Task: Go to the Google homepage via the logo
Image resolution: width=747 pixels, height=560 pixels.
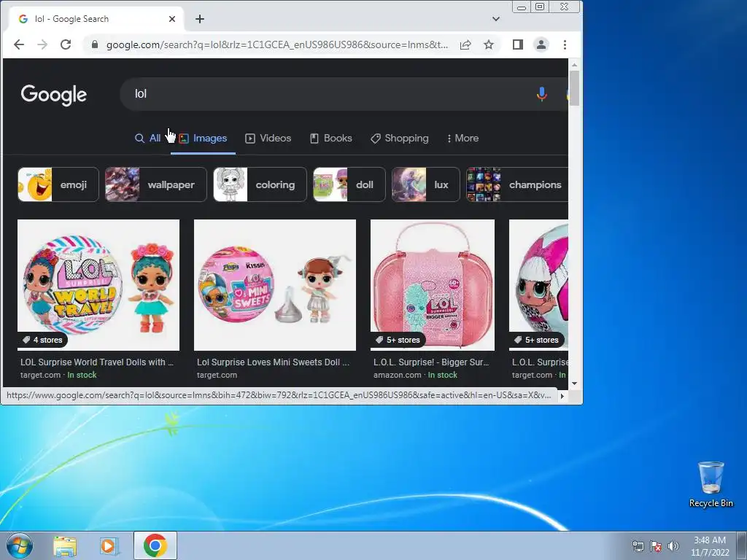Action: point(54,95)
